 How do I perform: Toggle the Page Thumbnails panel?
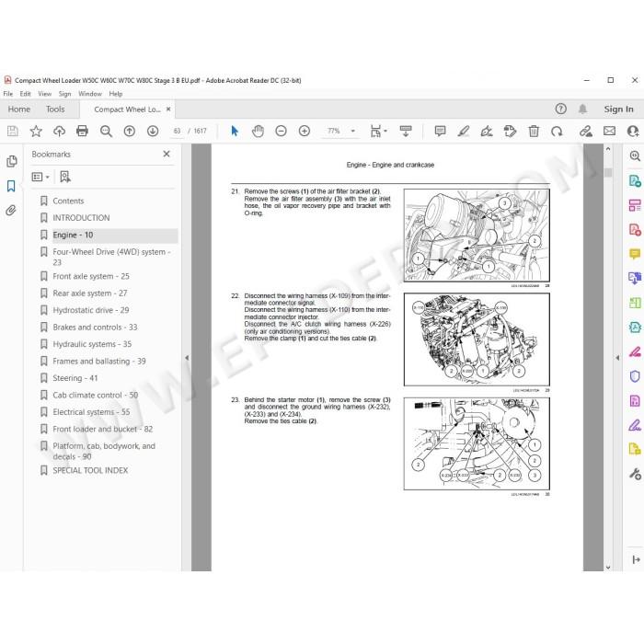[11, 161]
